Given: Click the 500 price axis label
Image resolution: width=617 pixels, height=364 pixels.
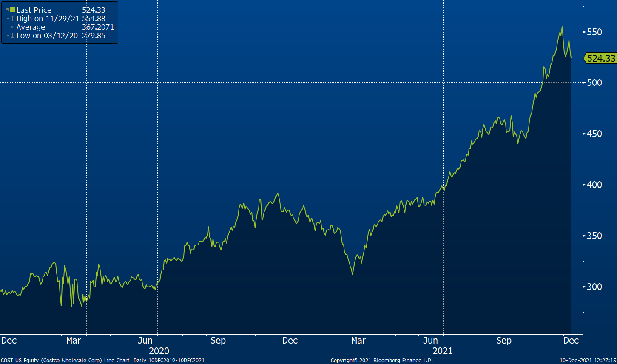Looking at the screenshot, I should coord(594,82).
